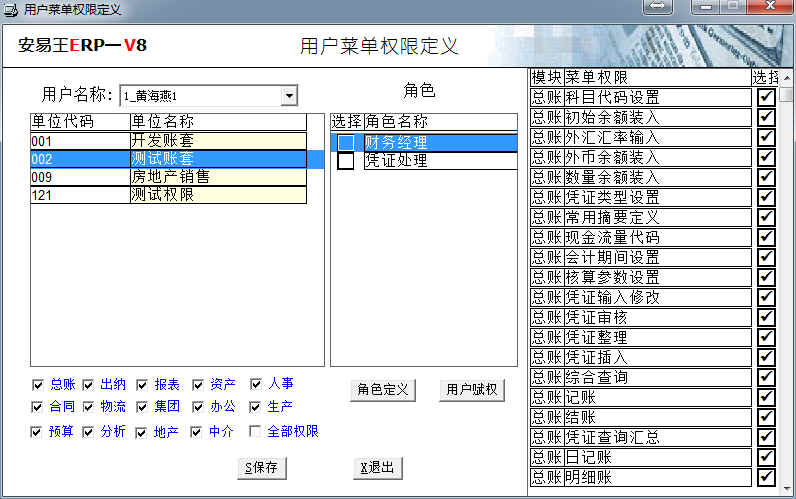The height and width of the screenshot is (499, 796).
Task: Select the 开发账套 unit row
Action: click(217, 140)
